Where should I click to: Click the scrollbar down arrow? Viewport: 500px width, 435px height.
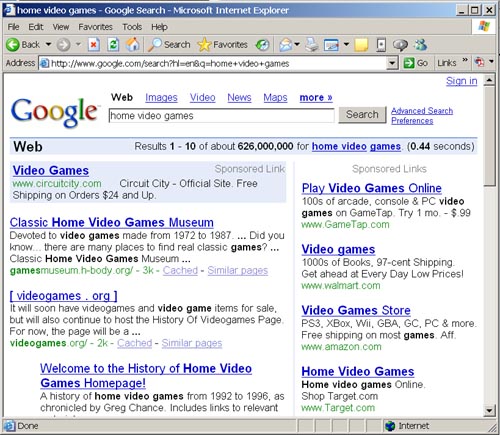click(x=489, y=410)
